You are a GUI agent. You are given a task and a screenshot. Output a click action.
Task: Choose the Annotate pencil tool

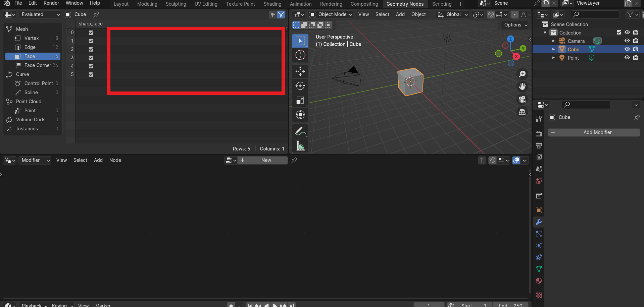(300, 131)
